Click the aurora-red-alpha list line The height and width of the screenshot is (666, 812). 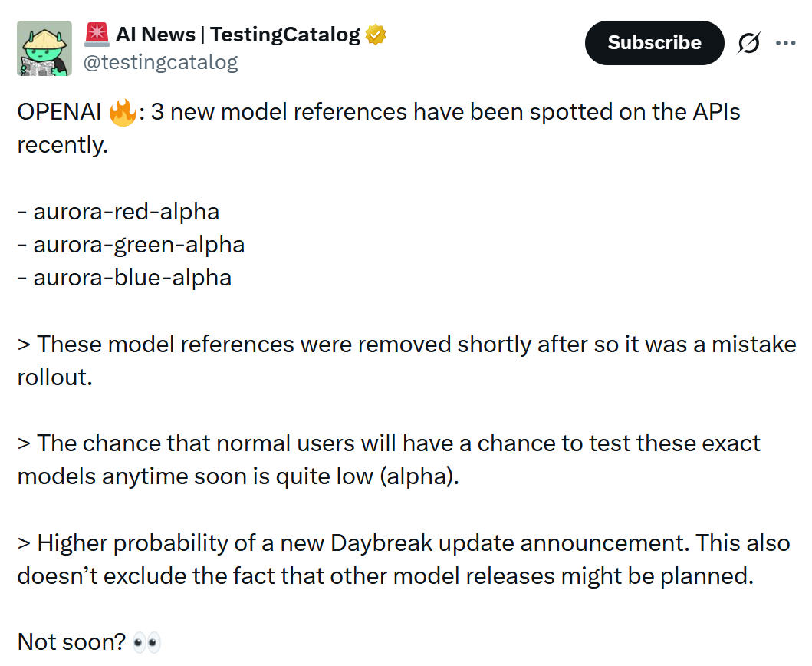[119, 212]
